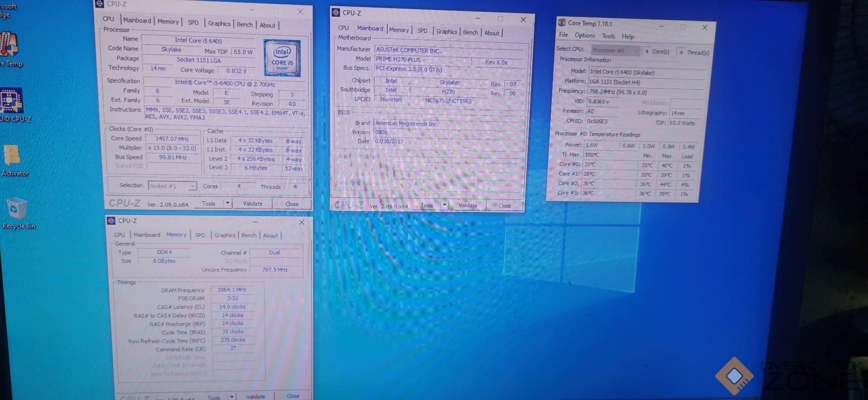Select SPD tab in Mainboard window

point(422,31)
